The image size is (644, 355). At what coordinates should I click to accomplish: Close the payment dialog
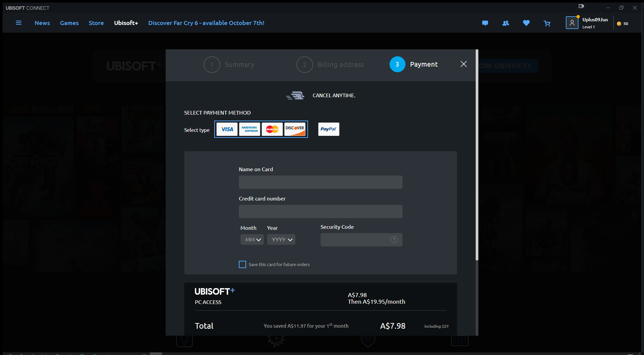point(463,64)
